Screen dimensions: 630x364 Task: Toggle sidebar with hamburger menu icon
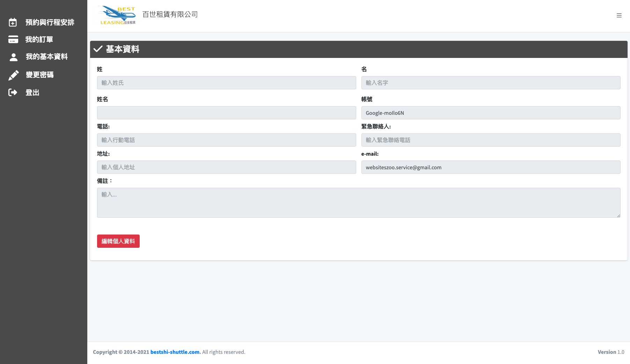click(x=619, y=15)
